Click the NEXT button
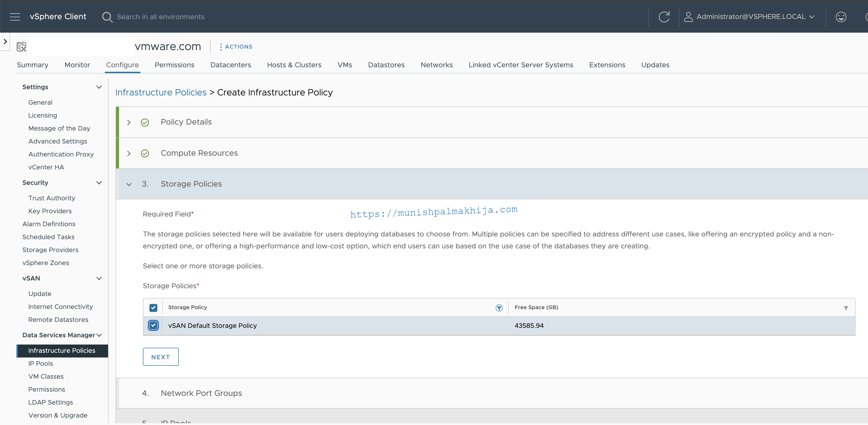 161,356
